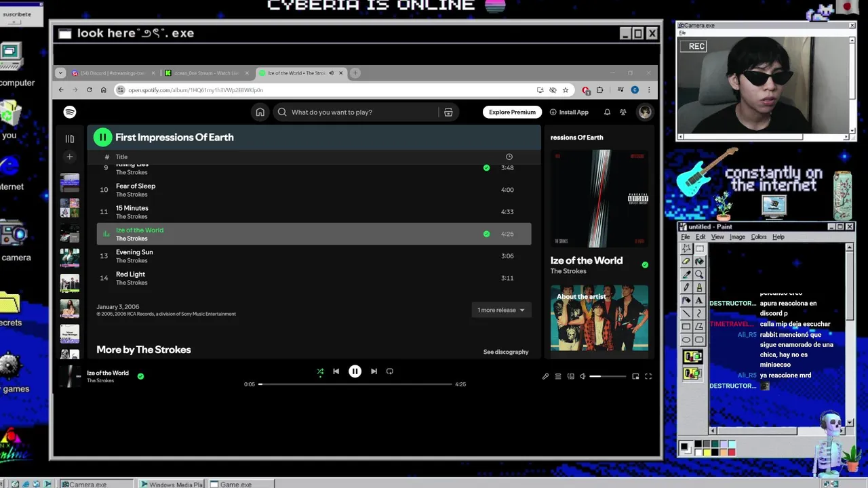Screen dimensions: 868x488
Task: Seek on the song progress bar
Action: coord(355,384)
